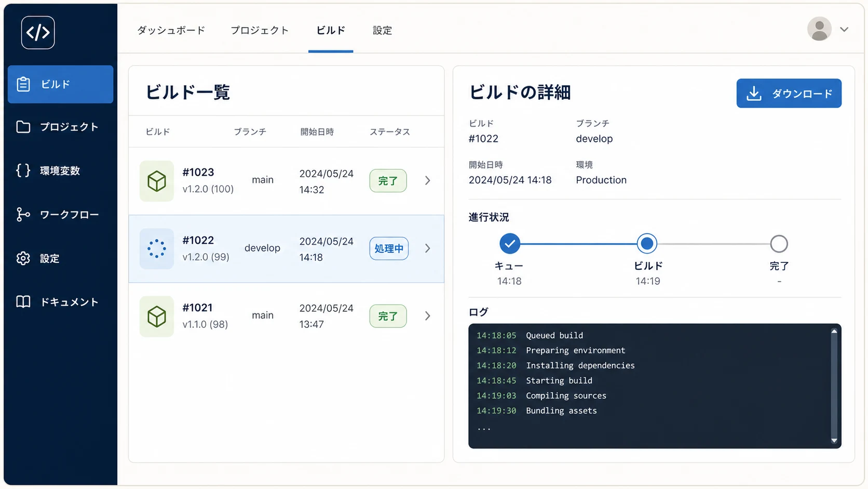Click the ビルド column header in list
This screenshot has height=489, width=868.
(x=158, y=132)
